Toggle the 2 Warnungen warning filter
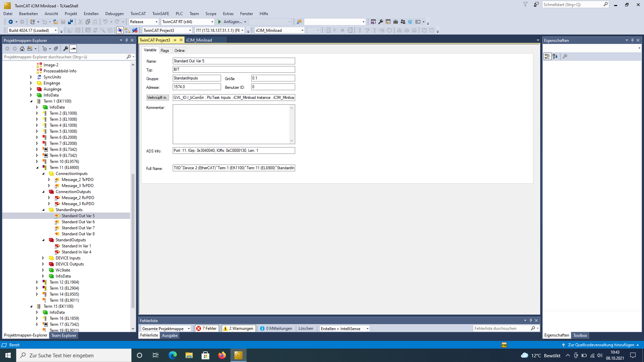The image size is (644, 362). point(238,328)
